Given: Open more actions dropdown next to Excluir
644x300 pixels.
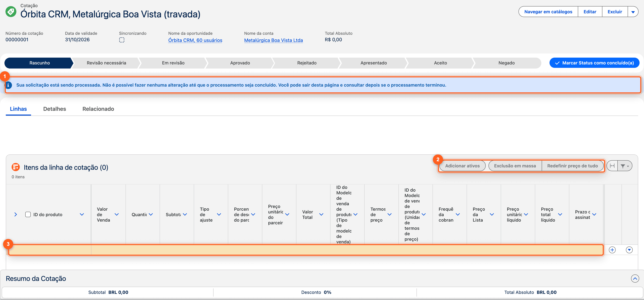Looking at the screenshot, I should (x=633, y=12).
